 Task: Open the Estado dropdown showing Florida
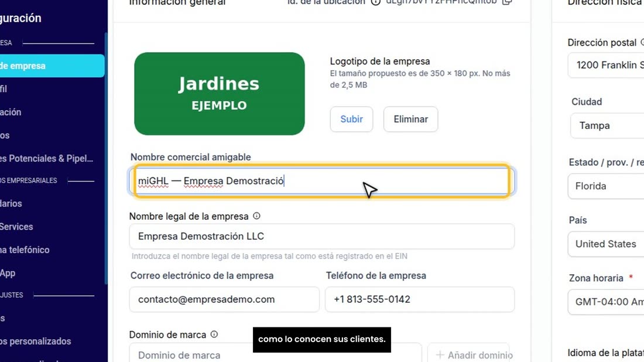point(606,186)
